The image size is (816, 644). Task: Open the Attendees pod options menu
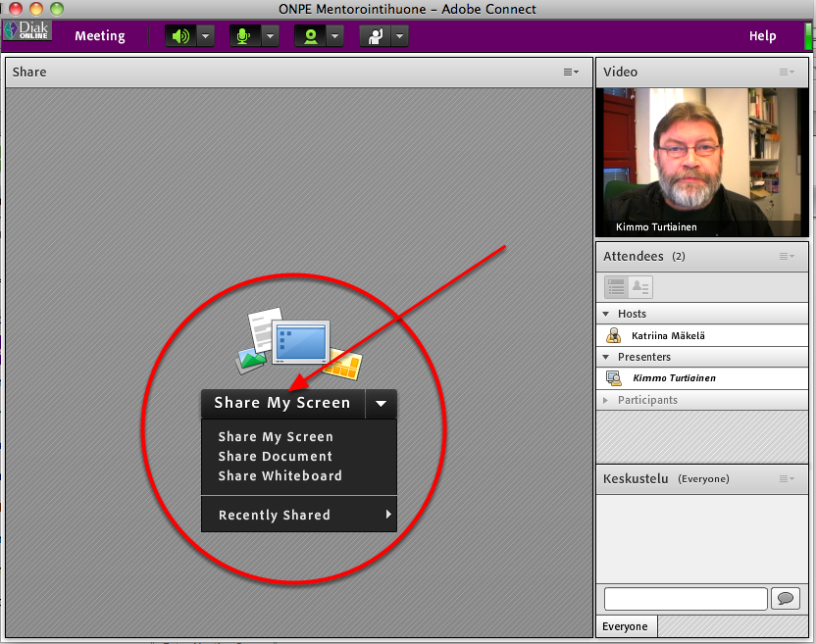tap(787, 256)
